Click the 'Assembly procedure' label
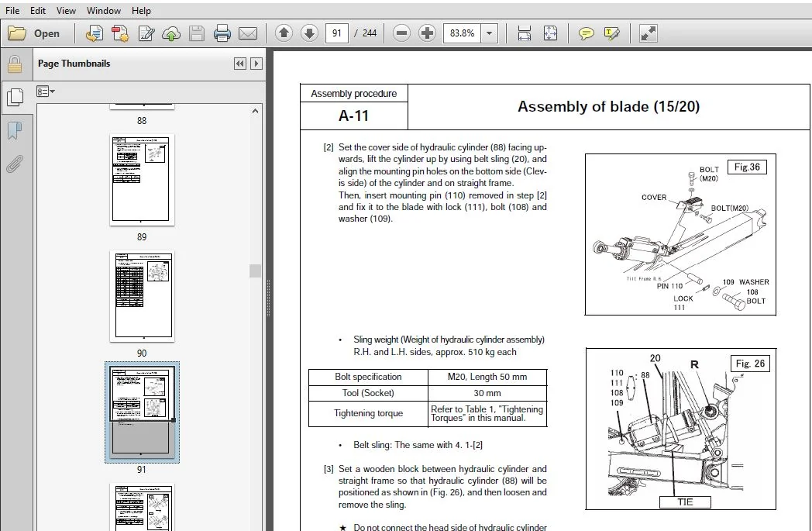 pos(353,94)
